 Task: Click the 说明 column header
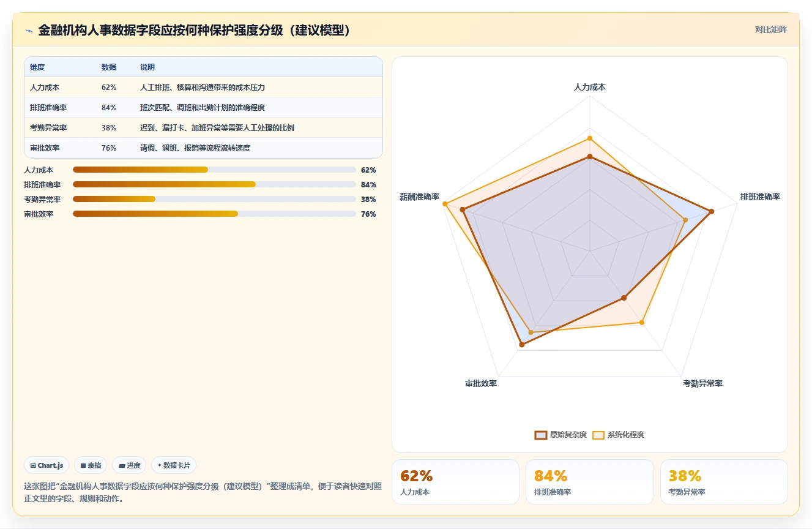(x=147, y=67)
